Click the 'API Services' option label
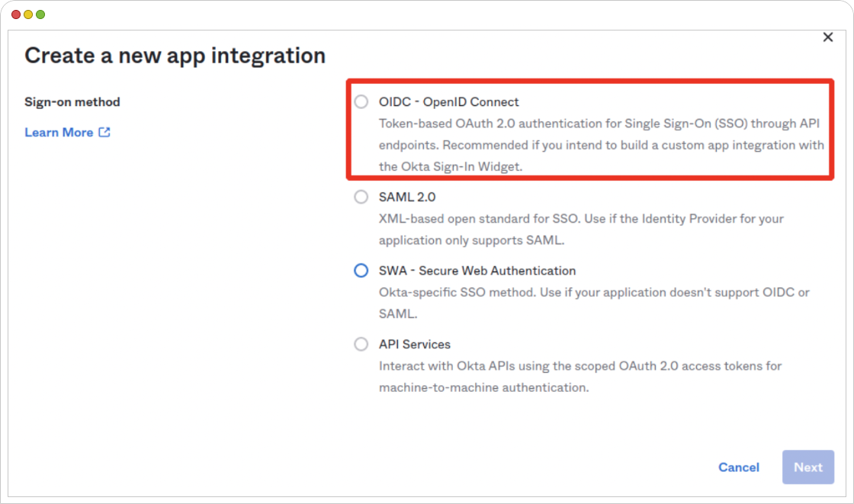Screen dimensions: 854x504 [x=415, y=345]
